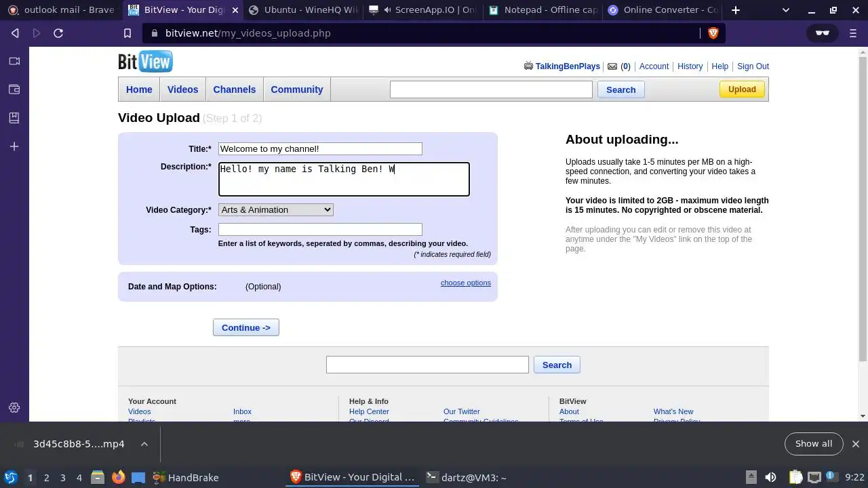This screenshot has height=488, width=868.
Task: Open the inbox envelope icon
Action: (x=612, y=66)
